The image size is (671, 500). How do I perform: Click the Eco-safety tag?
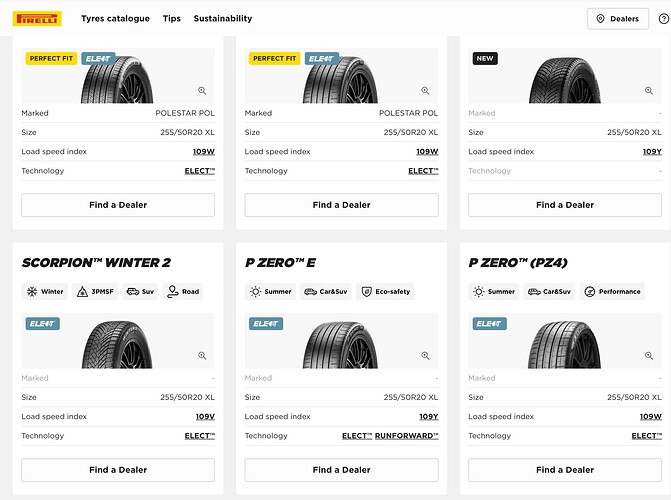click(386, 292)
